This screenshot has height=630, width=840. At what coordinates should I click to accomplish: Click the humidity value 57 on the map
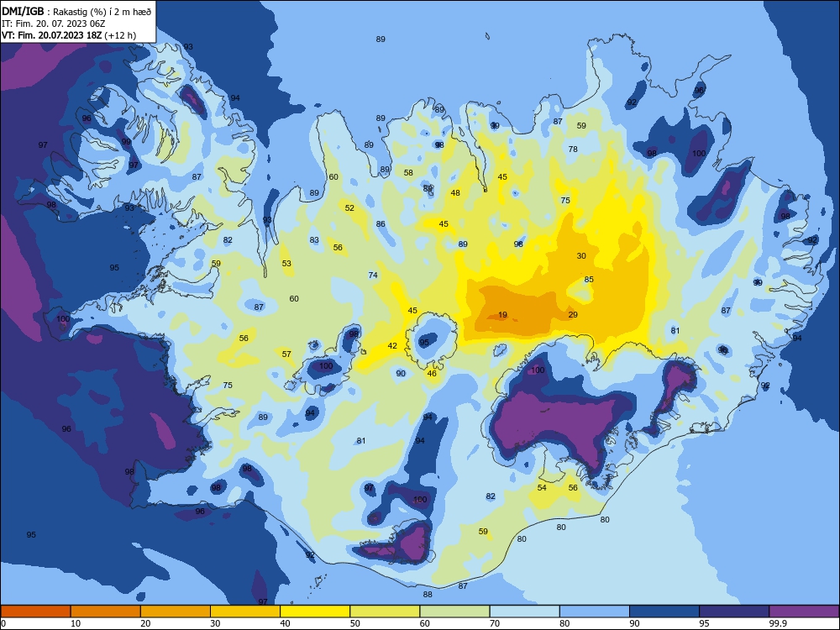pyautogui.click(x=286, y=354)
